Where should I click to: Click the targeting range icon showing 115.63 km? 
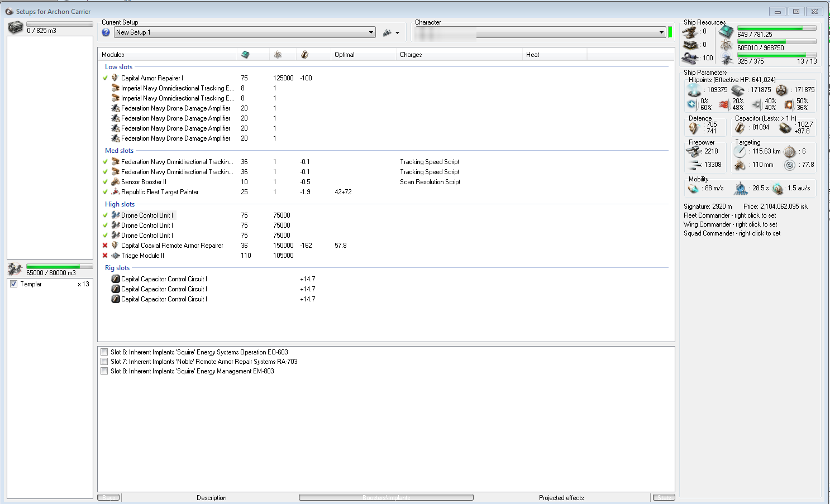(740, 151)
